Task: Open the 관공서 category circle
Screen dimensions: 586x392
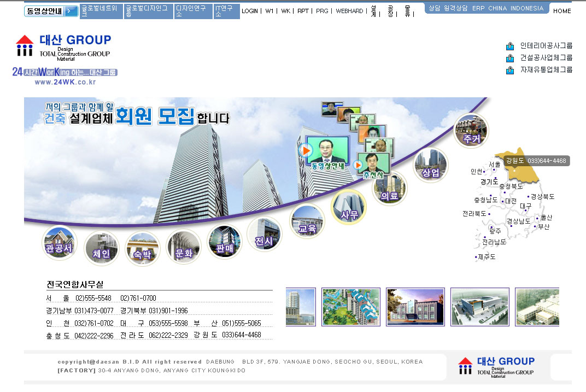Action: pyautogui.click(x=60, y=243)
